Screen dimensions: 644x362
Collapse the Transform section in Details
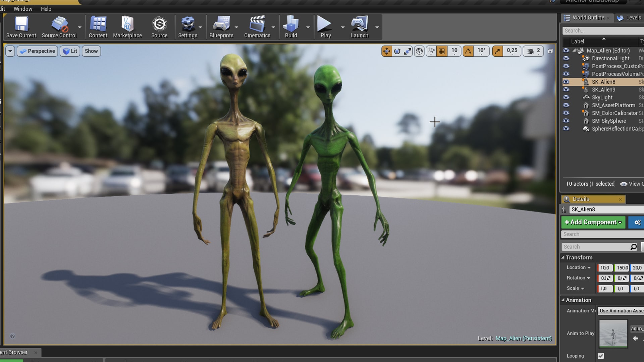(x=563, y=257)
